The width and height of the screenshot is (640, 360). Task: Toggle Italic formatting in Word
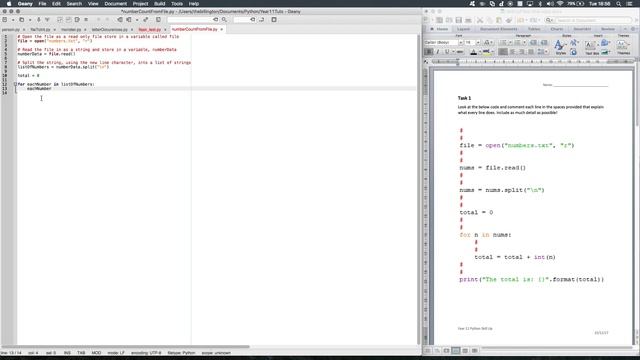(x=438, y=52)
